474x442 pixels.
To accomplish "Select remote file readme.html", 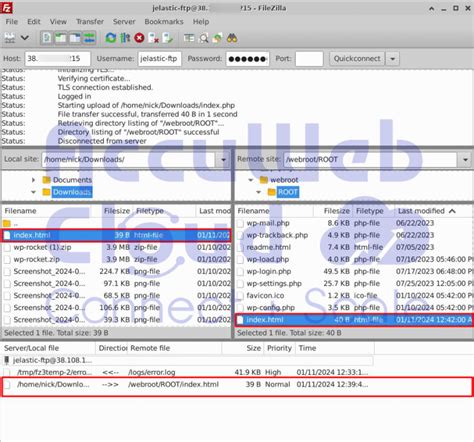I will pyautogui.click(x=354, y=247).
